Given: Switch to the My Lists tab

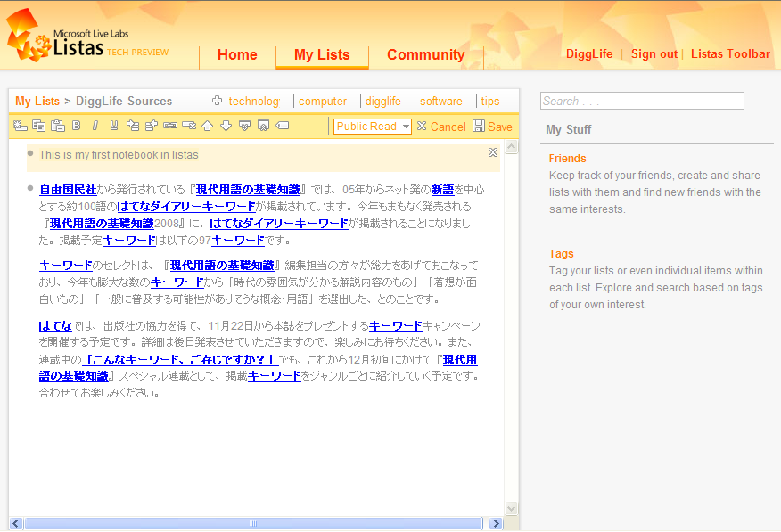Looking at the screenshot, I should [322, 54].
